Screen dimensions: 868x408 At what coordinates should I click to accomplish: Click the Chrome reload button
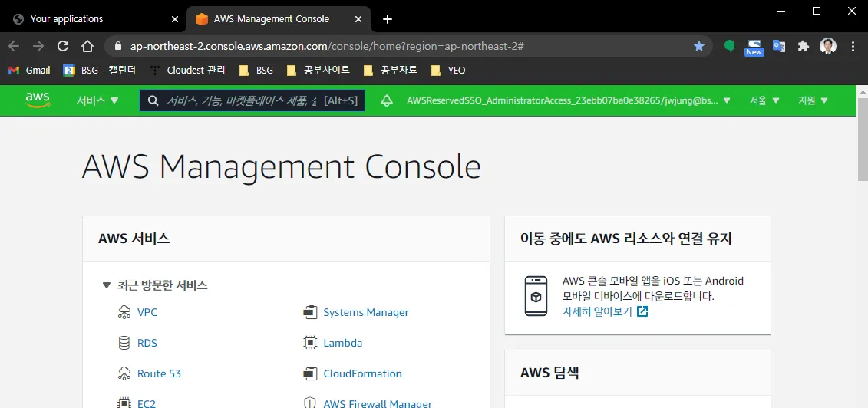(64, 46)
